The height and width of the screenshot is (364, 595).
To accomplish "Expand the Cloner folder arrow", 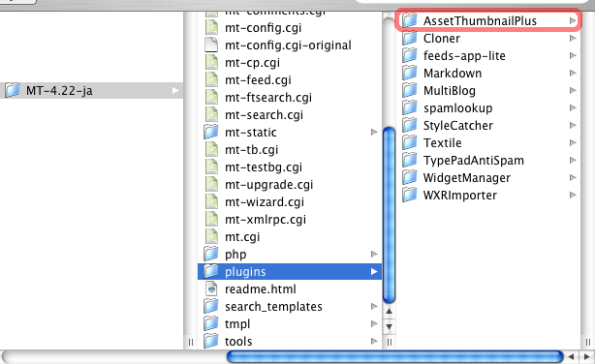I will click(x=573, y=39).
